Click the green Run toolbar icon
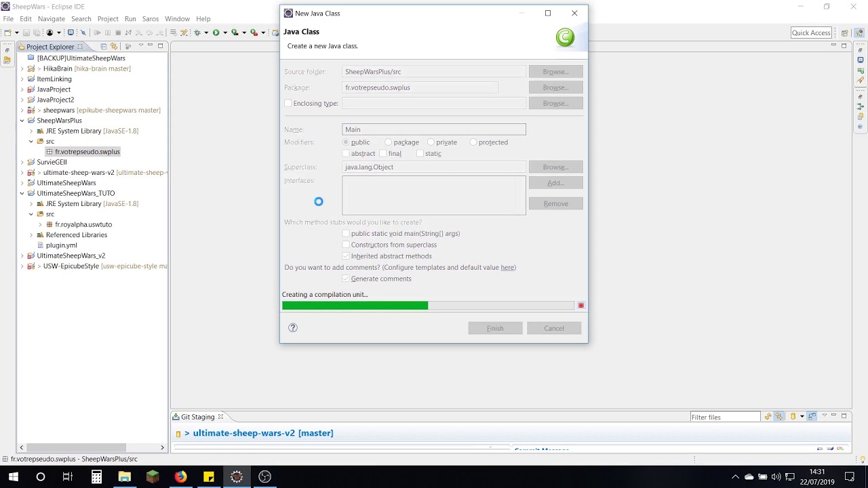 [216, 33]
